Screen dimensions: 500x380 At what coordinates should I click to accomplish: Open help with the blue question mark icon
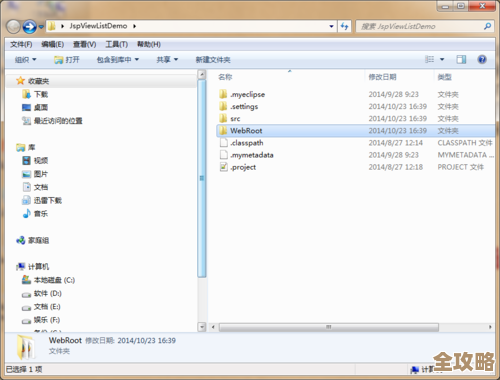482,59
